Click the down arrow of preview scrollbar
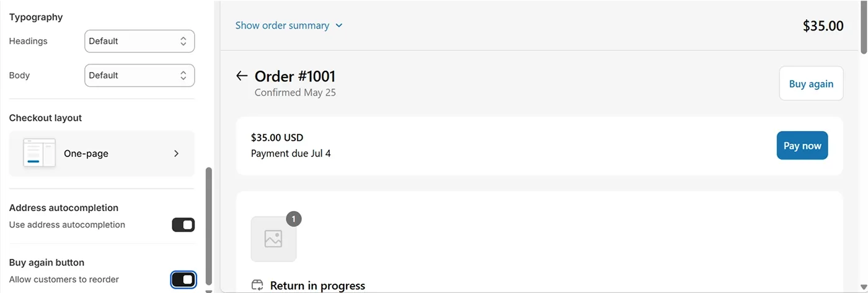The width and height of the screenshot is (868, 293). [864, 287]
